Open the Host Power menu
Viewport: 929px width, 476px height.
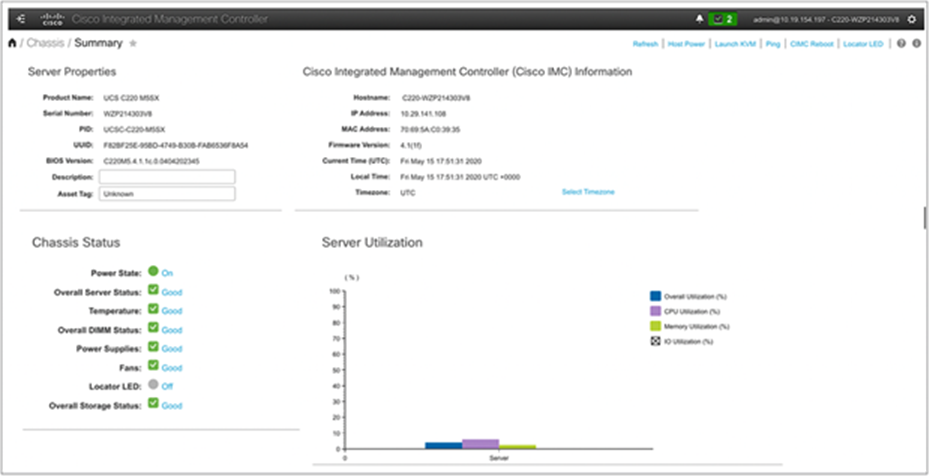[x=686, y=44]
